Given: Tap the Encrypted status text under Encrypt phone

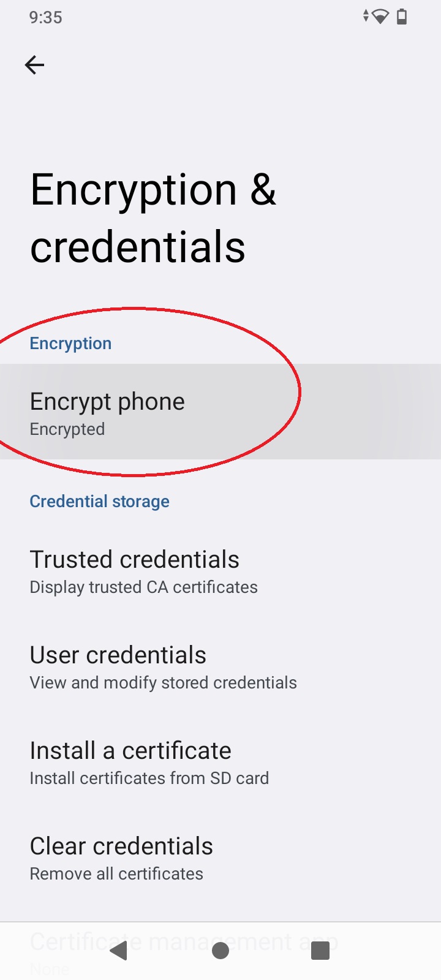Looking at the screenshot, I should (67, 429).
